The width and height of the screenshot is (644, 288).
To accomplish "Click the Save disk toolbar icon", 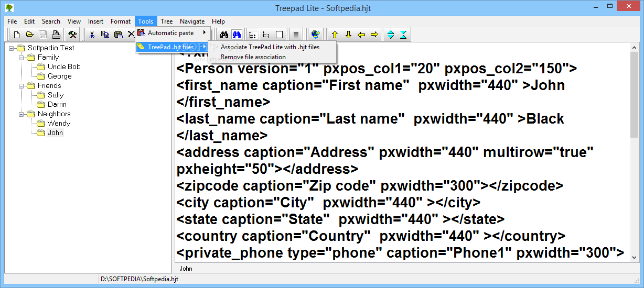I will [42, 35].
